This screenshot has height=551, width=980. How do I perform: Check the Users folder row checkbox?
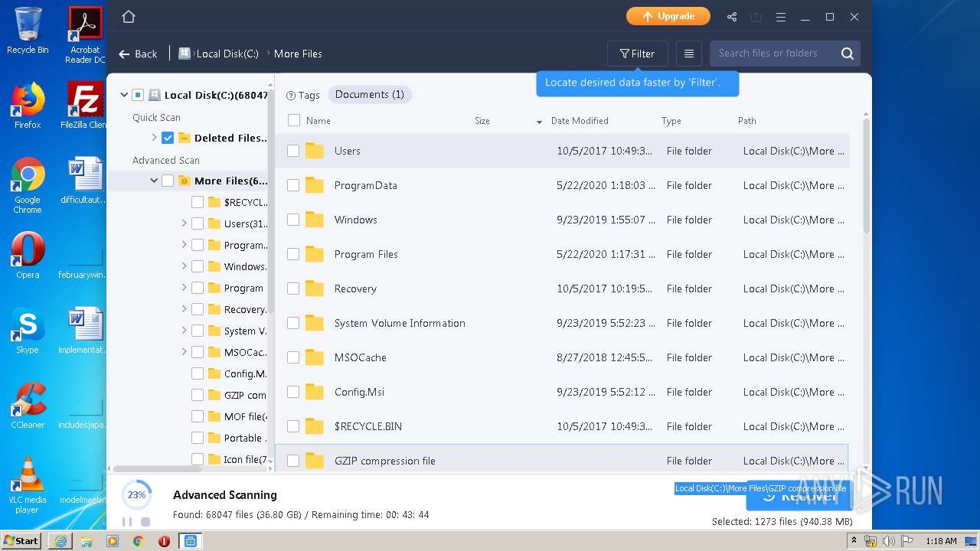tap(293, 151)
